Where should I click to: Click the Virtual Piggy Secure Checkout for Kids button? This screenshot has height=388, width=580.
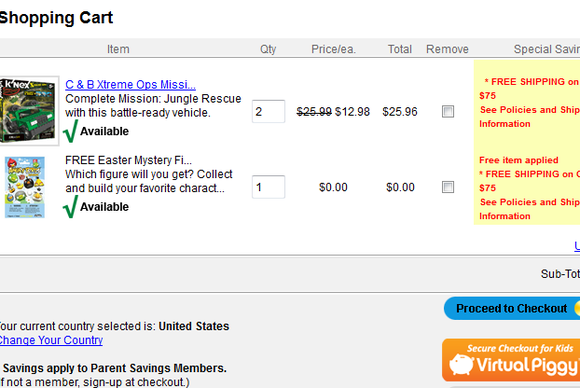click(x=511, y=360)
